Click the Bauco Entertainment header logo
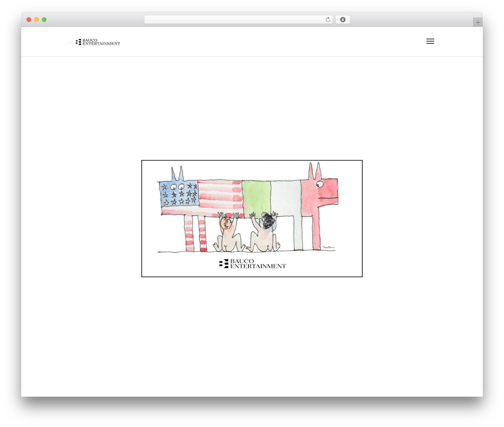504x427 pixels. coord(98,42)
